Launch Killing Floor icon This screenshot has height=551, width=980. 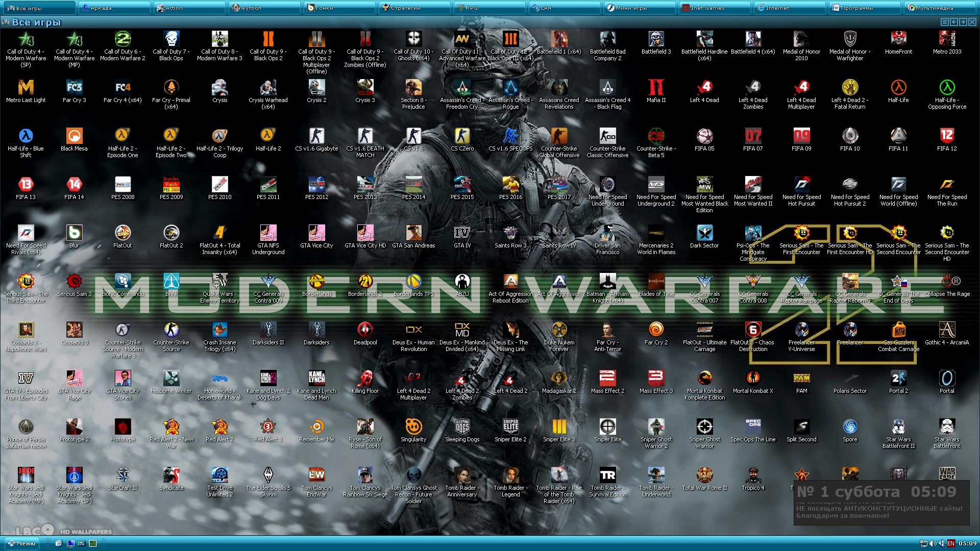[x=365, y=379]
